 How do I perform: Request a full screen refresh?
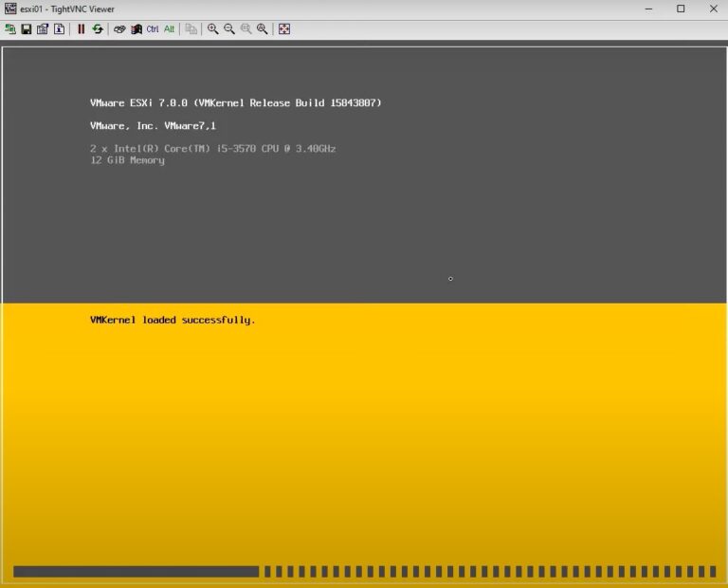pyautogui.click(x=98, y=29)
